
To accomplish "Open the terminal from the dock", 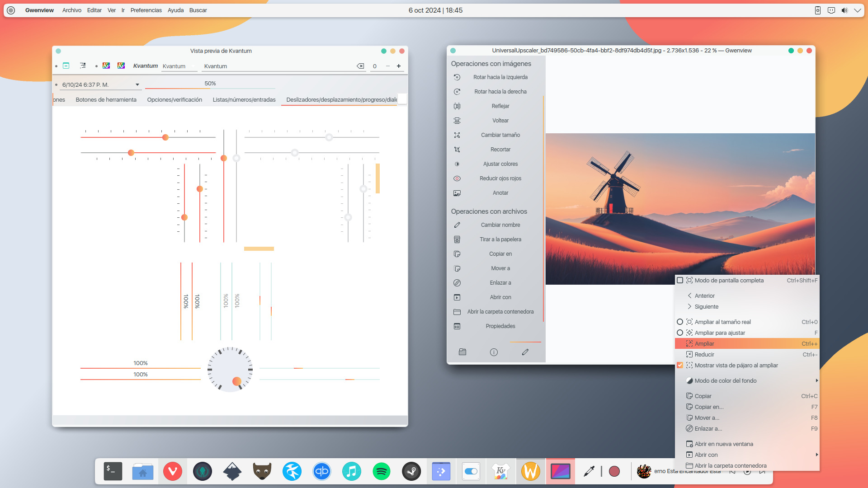I will point(113,471).
